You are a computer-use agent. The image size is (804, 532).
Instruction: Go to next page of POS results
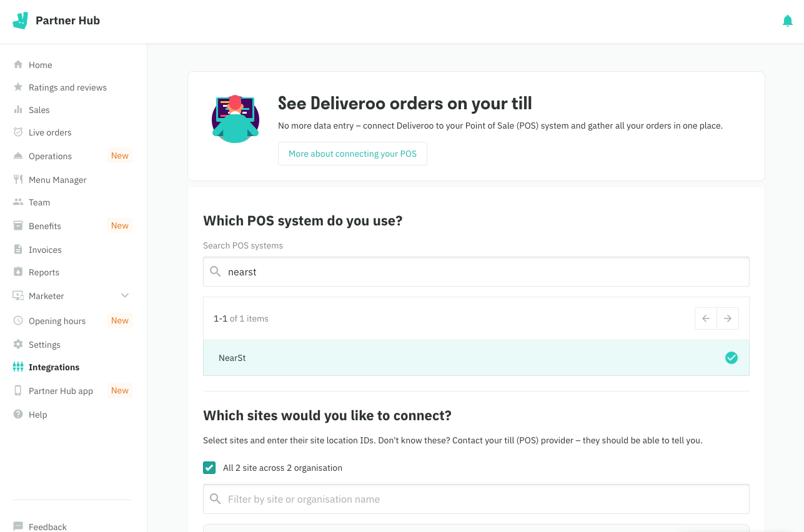tap(728, 318)
